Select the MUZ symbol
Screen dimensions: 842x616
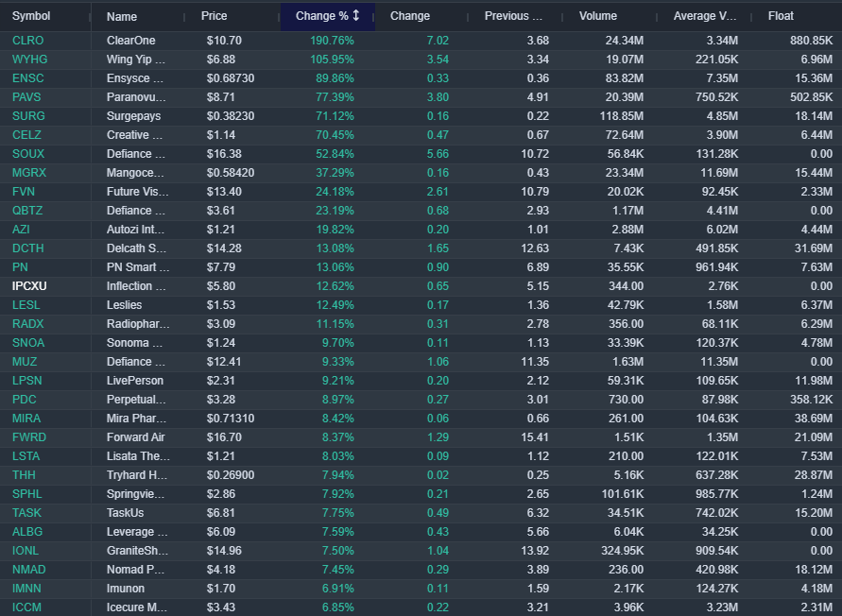(x=25, y=362)
